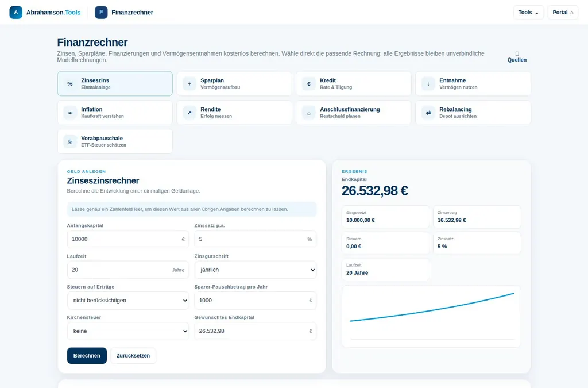Open the Vorabpauschale ETF-Steuer schätzen tab
The image size is (588, 388).
pos(115,141)
